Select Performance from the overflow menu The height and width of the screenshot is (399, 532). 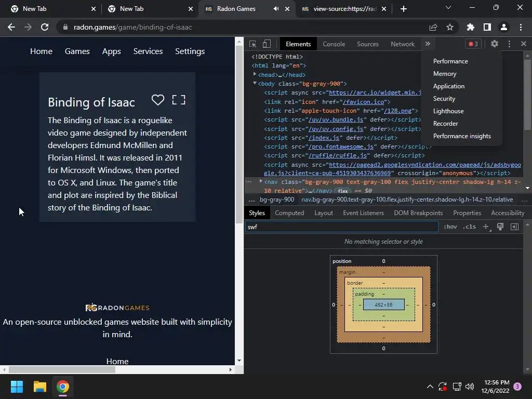coord(450,61)
